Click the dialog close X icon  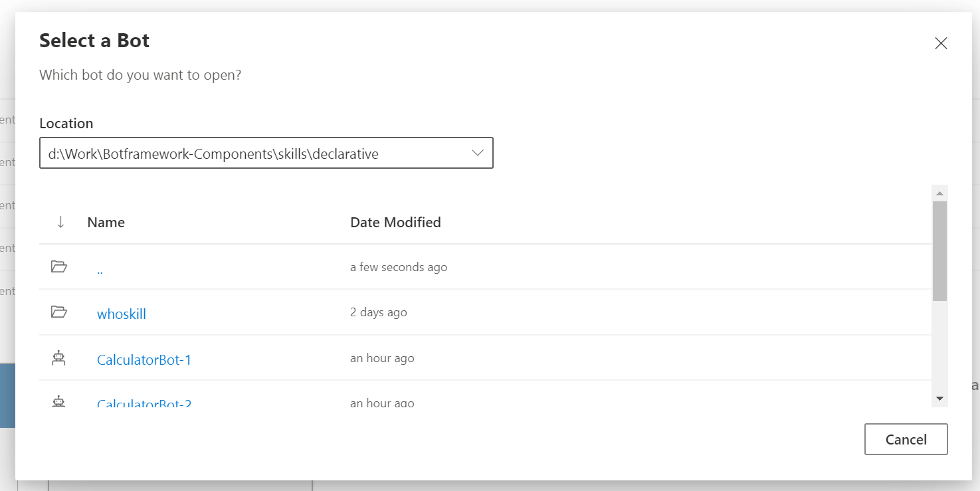941,43
